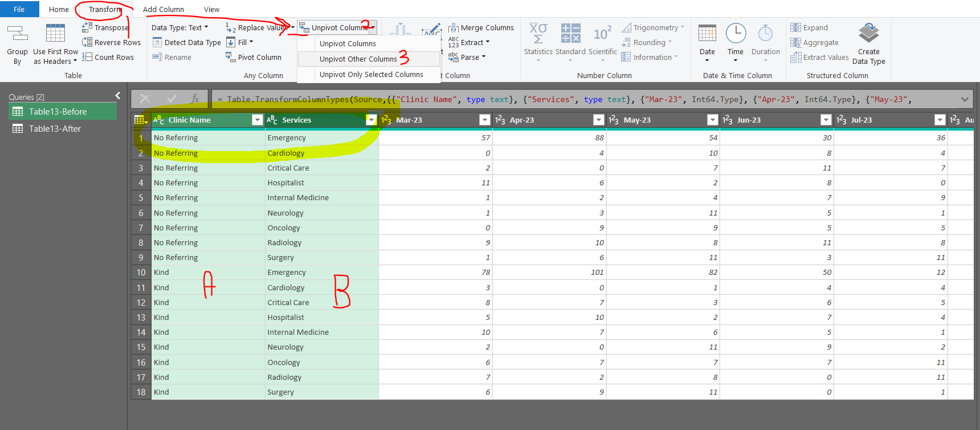
Task: Click the table corner menu icon
Action: (x=140, y=120)
